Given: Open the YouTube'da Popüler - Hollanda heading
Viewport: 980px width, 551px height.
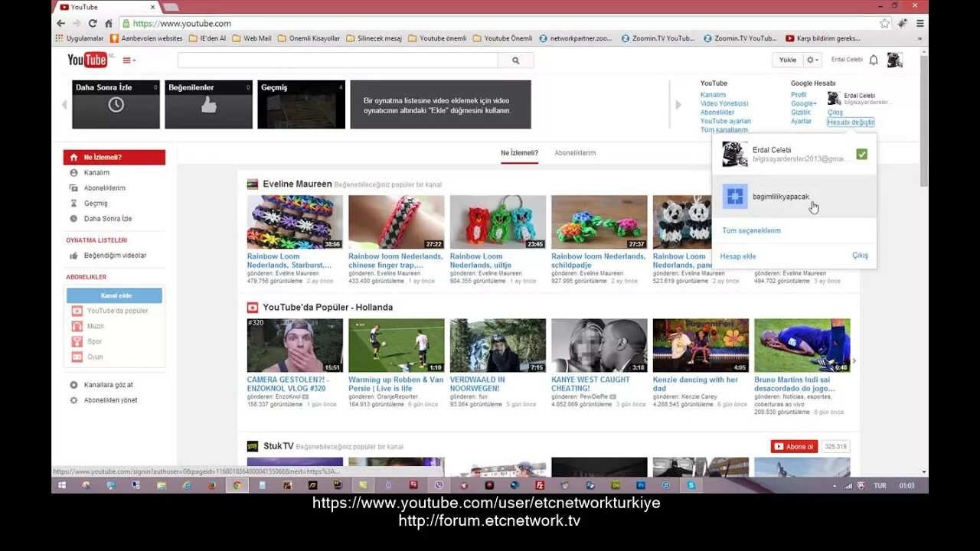Looking at the screenshot, I should coord(328,308).
